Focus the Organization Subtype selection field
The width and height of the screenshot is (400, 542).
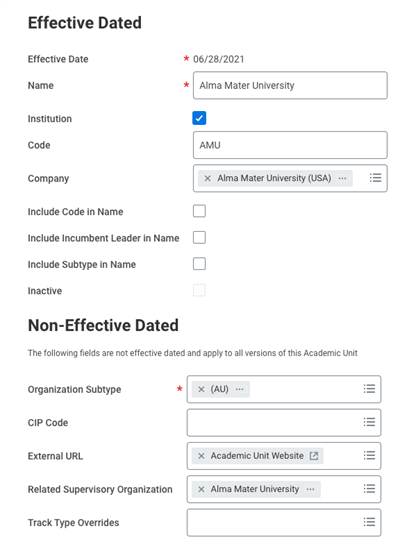click(x=284, y=389)
